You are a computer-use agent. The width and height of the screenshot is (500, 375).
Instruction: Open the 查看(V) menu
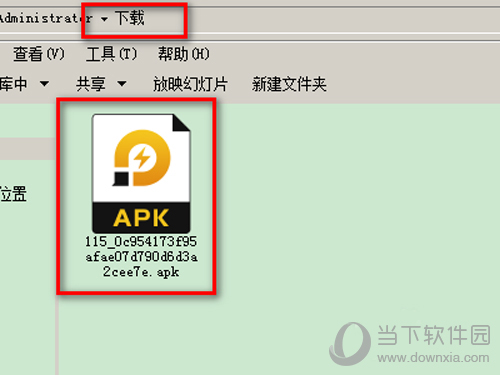coord(39,54)
